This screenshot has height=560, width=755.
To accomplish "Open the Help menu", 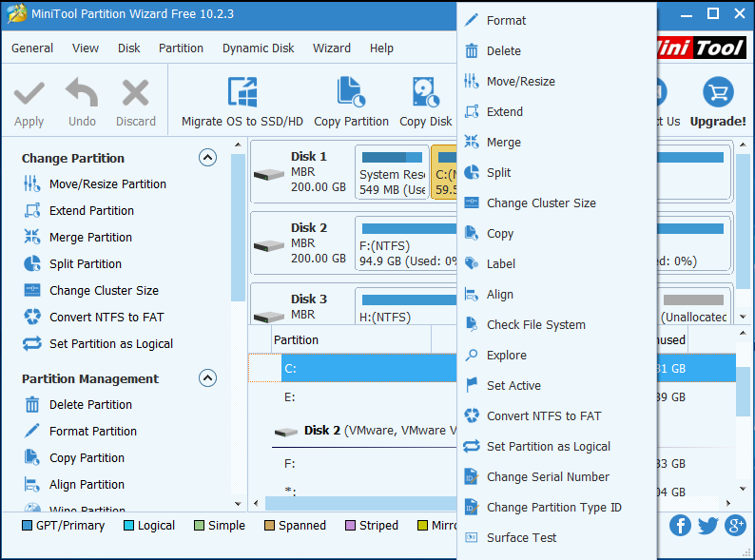I will 381,48.
